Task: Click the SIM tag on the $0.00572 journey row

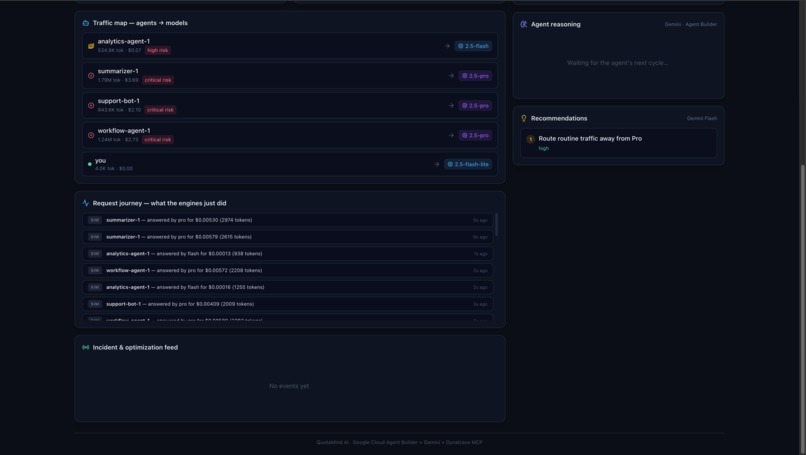Action: tap(95, 270)
